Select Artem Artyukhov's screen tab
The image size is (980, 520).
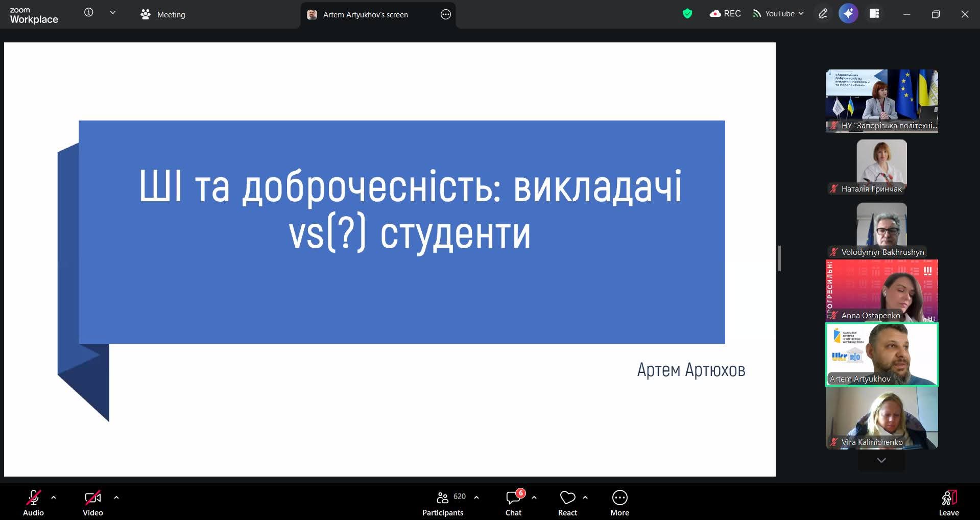point(365,15)
